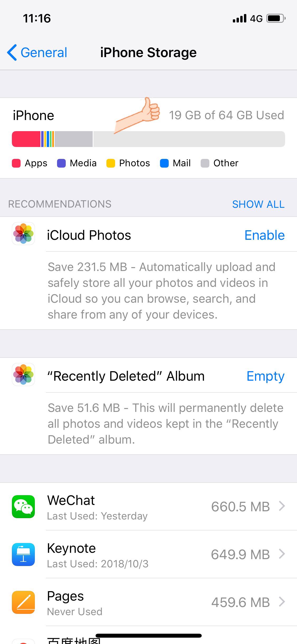Tap the red Apps segment of storage bar

(x=26, y=139)
